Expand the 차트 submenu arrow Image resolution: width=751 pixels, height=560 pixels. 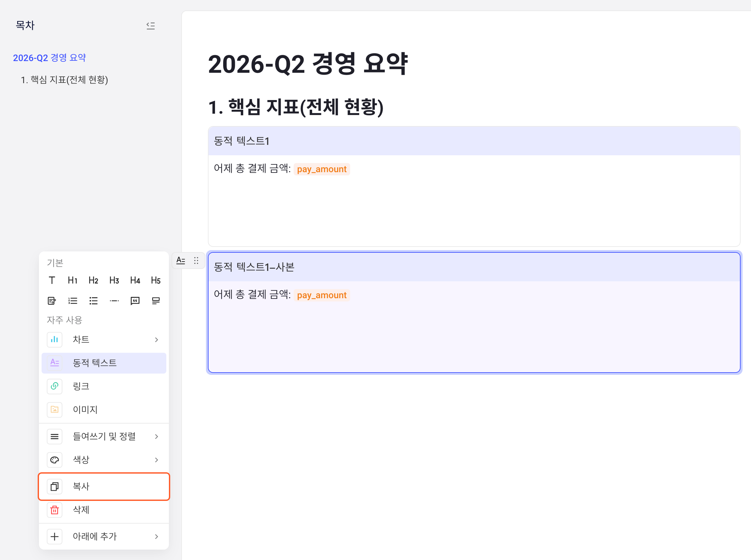pos(156,340)
